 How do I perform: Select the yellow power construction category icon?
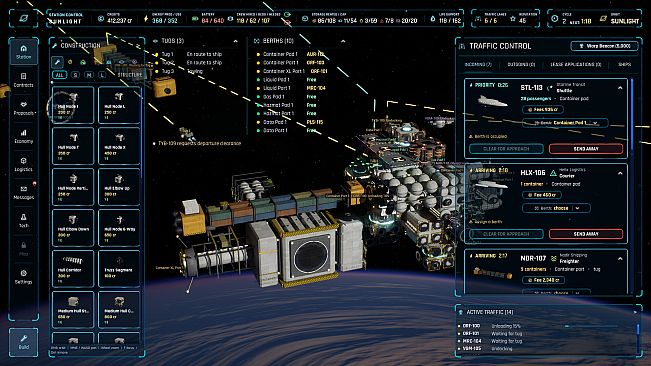pos(70,62)
